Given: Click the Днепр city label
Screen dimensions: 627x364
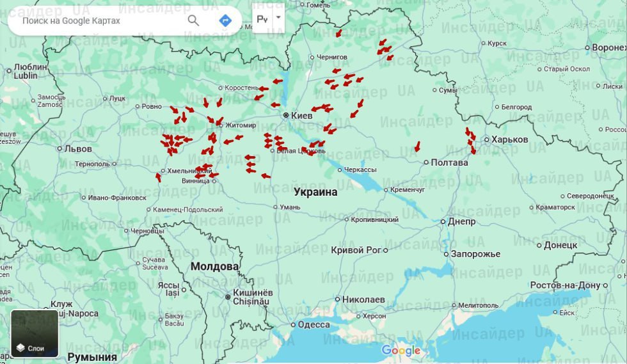Looking at the screenshot, I should pyautogui.click(x=461, y=221).
